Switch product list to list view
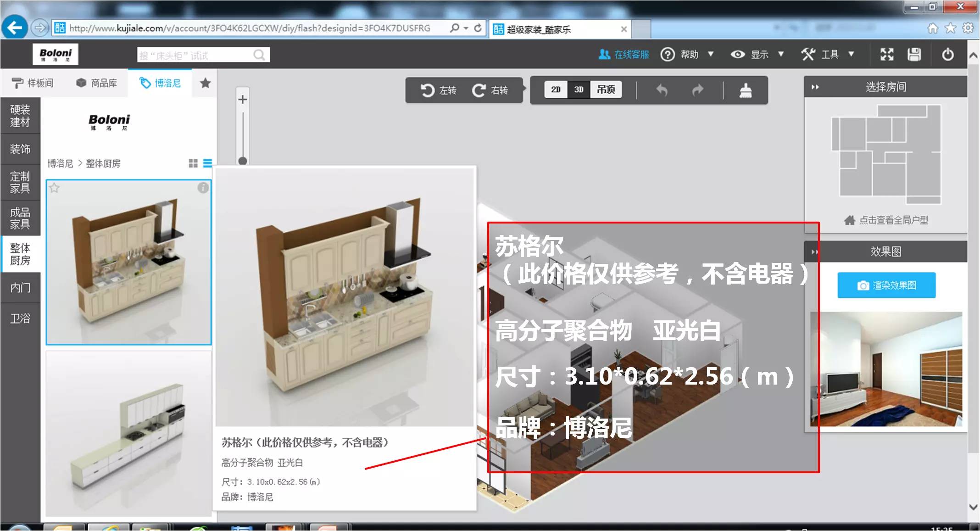Image resolution: width=980 pixels, height=531 pixels. pyautogui.click(x=207, y=163)
